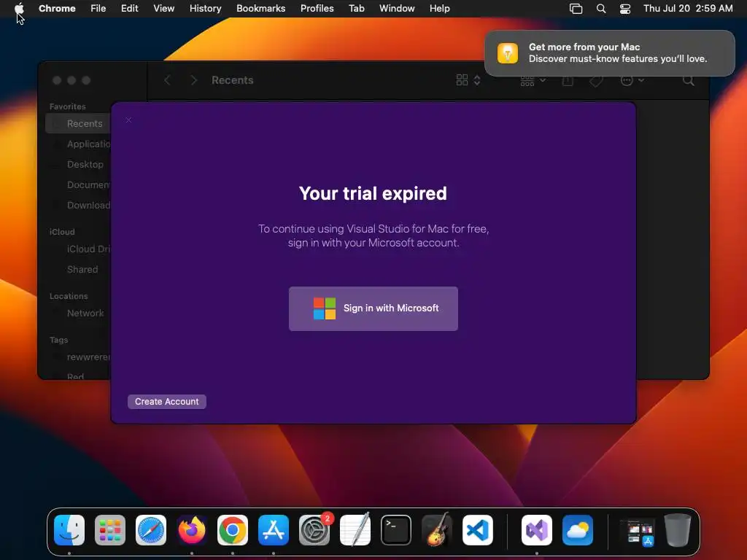The width and height of the screenshot is (747, 560).
Task: Open Firefox from the Dock
Action: 192,530
